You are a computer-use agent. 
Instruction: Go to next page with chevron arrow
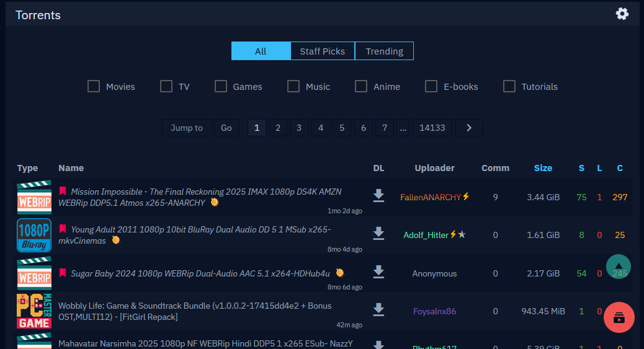[469, 128]
